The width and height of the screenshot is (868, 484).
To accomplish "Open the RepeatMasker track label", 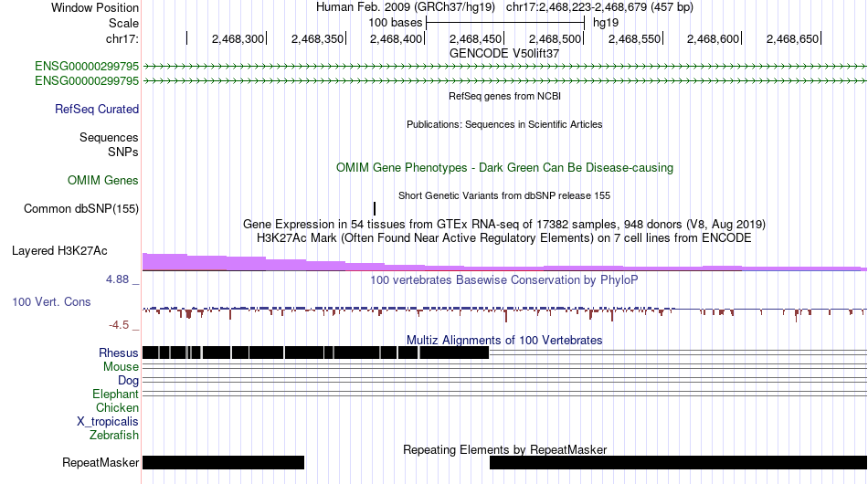I will [101, 462].
